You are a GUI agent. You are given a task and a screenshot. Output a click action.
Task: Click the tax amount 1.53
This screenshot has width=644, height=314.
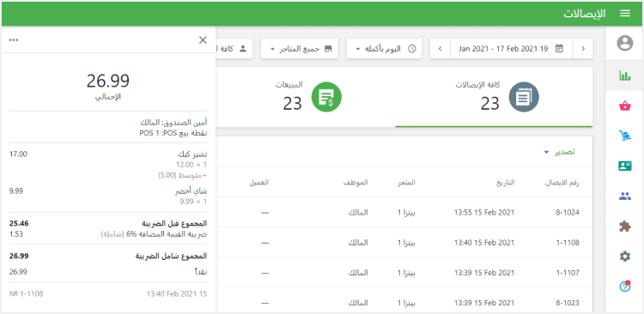(x=16, y=234)
